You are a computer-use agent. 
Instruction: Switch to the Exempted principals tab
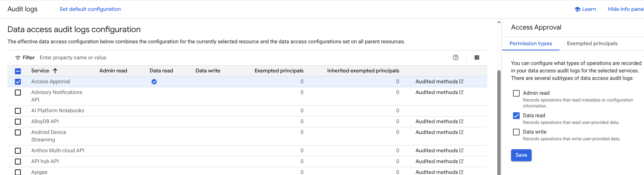coord(592,44)
